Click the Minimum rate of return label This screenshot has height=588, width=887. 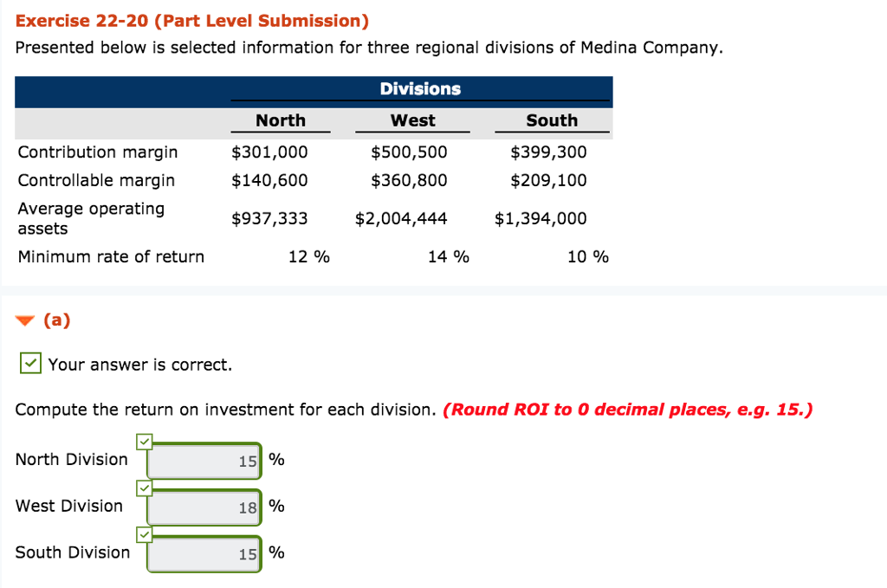tap(111, 256)
